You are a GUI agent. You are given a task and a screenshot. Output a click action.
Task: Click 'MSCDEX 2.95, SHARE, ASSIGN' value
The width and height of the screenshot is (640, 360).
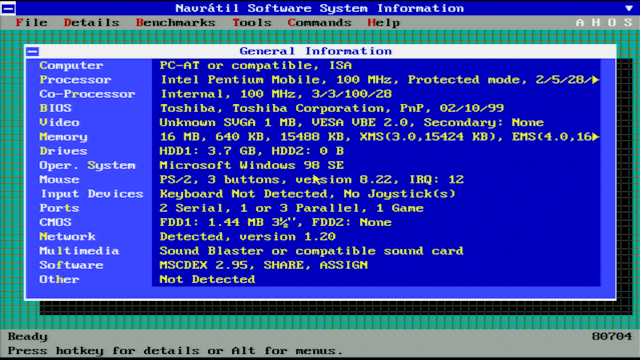point(263,265)
